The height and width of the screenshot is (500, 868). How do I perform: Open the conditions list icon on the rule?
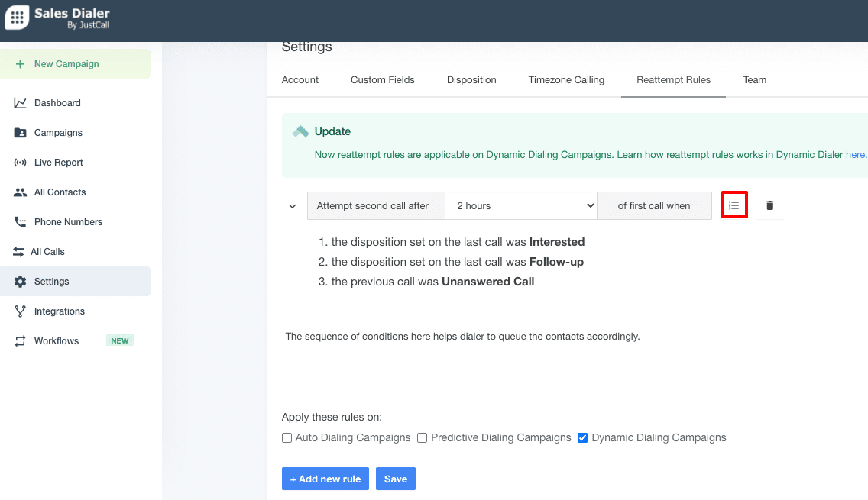point(734,205)
